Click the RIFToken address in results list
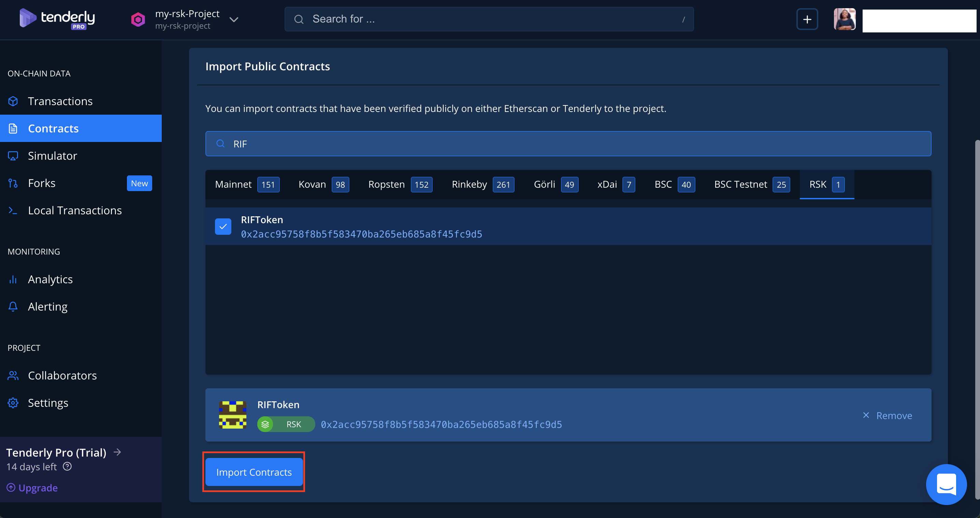980x518 pixels. [x=361, y=234]
